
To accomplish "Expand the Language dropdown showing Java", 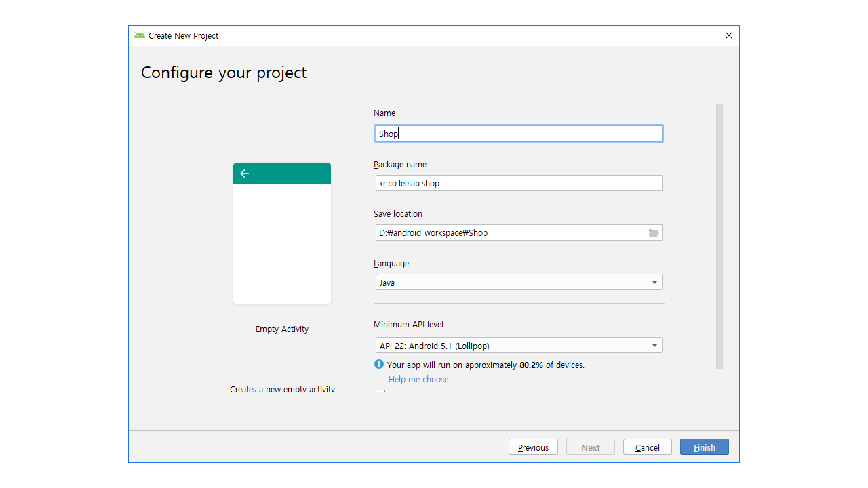I will point(654,283).
